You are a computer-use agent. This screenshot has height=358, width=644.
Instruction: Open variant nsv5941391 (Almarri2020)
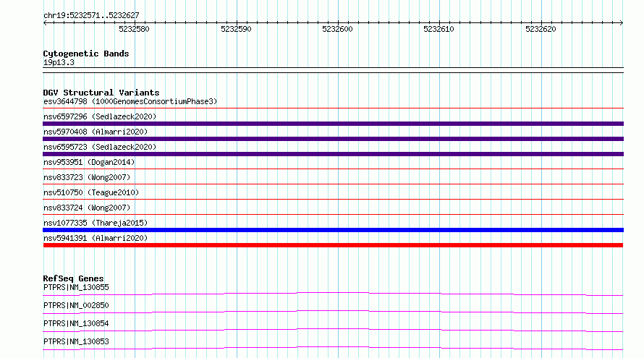(x=96, y=238)
